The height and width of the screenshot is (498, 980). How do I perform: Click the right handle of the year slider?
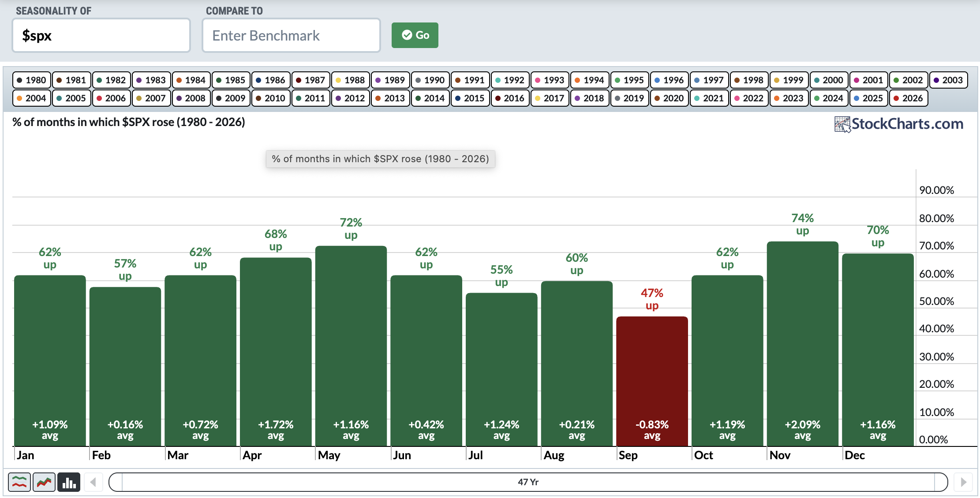point(941,482)
